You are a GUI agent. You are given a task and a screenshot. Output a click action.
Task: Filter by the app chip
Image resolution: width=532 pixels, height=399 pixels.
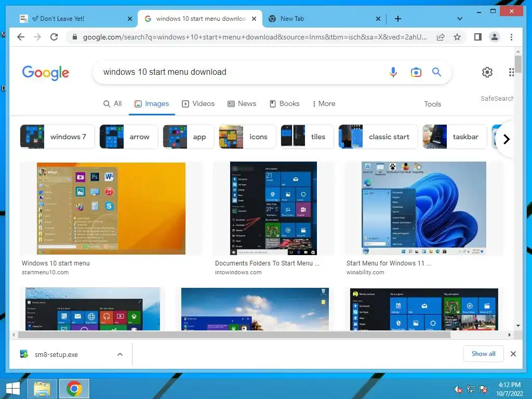coord(188,137)
